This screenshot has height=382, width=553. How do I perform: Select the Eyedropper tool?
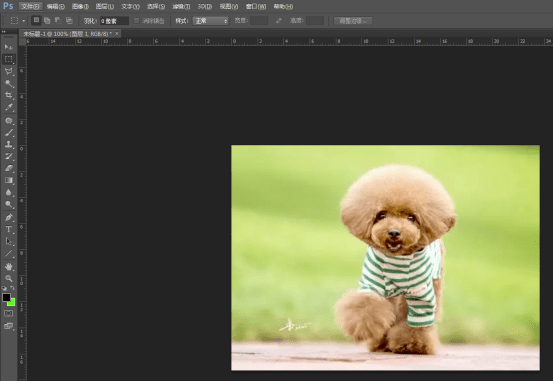[x=8, y=107]
